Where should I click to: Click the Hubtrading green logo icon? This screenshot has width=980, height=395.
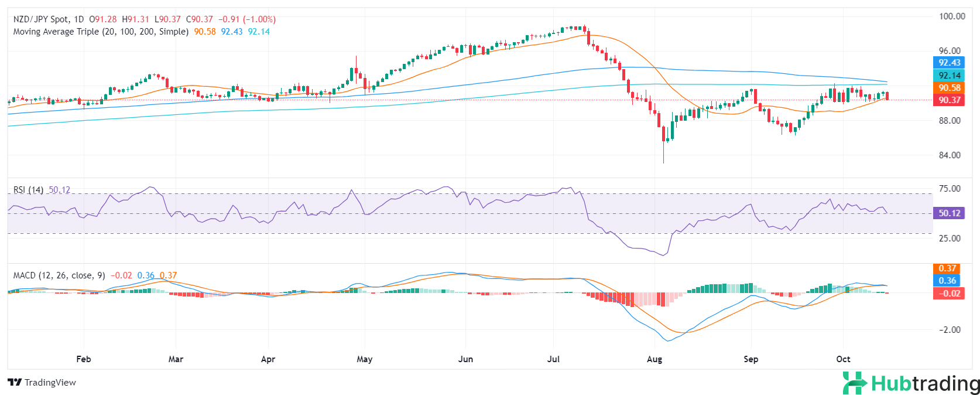(x=855, y=383)
